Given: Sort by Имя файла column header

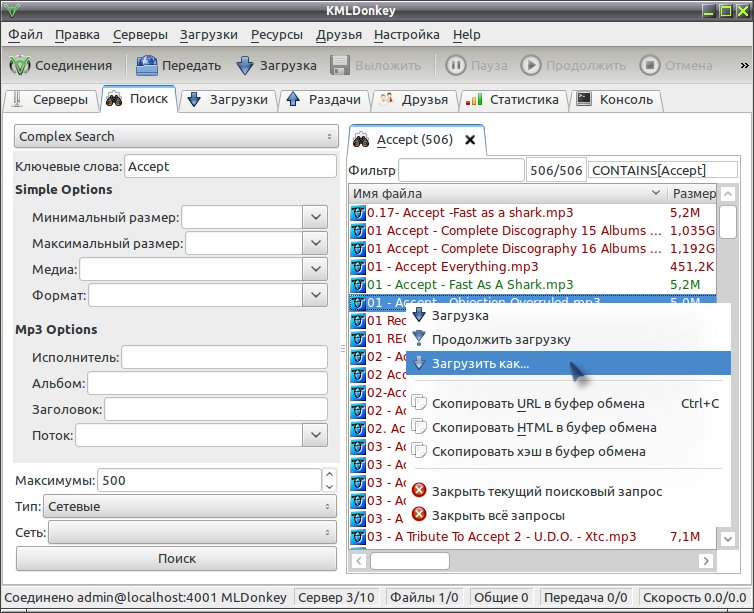Looking at the screenshot, I should (x=508, y=194).
